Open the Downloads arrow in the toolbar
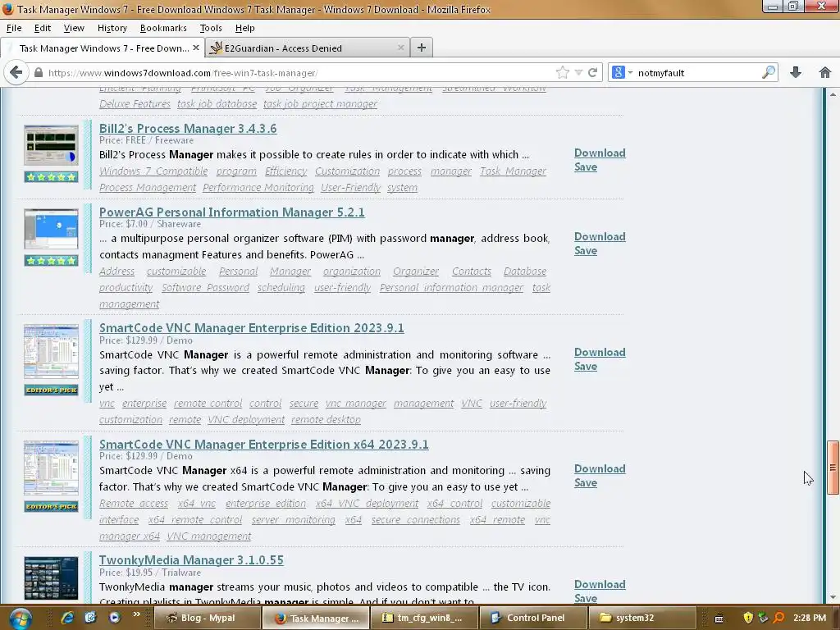 click(796, 72)
